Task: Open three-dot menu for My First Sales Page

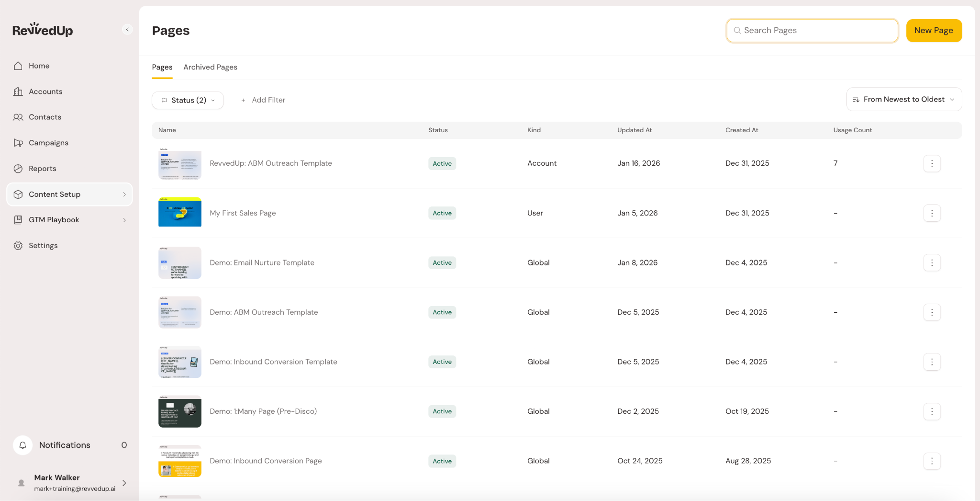Action: point(932,213)
